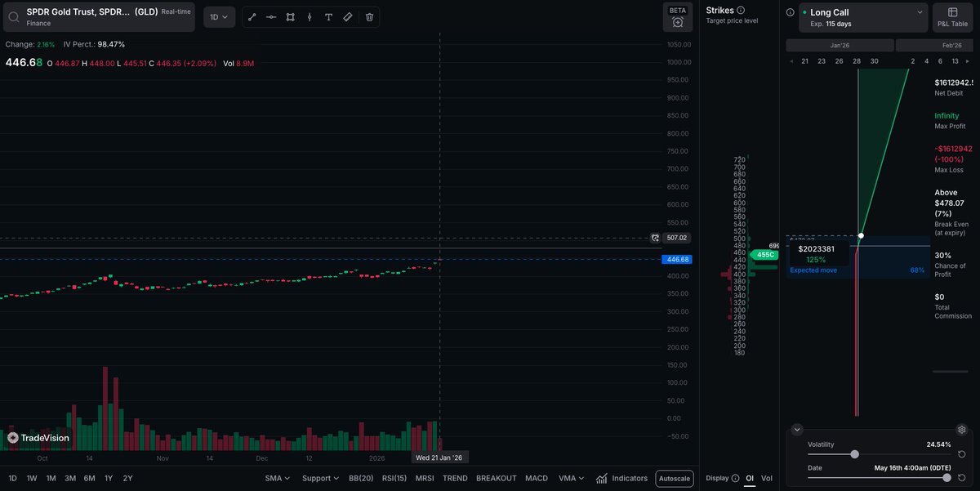Pick expiration date 30
Viewport: 980px width, 491px height.
coord(874,61)
